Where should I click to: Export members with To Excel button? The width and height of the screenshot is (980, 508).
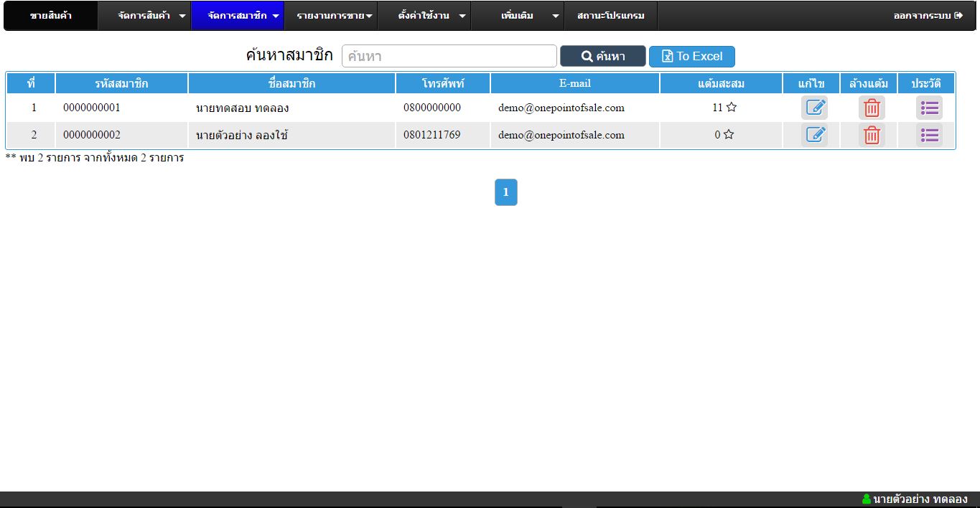point(691,57)
